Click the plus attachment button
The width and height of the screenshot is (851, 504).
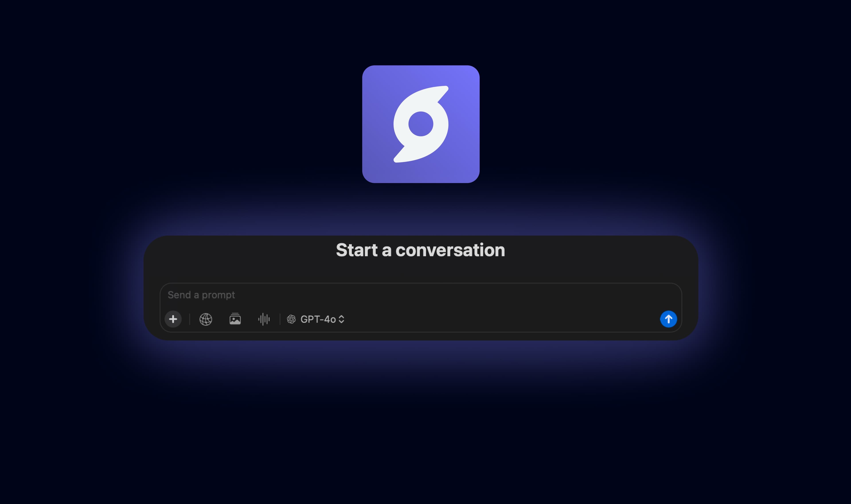pyautogui.click(x=173, y=319)
